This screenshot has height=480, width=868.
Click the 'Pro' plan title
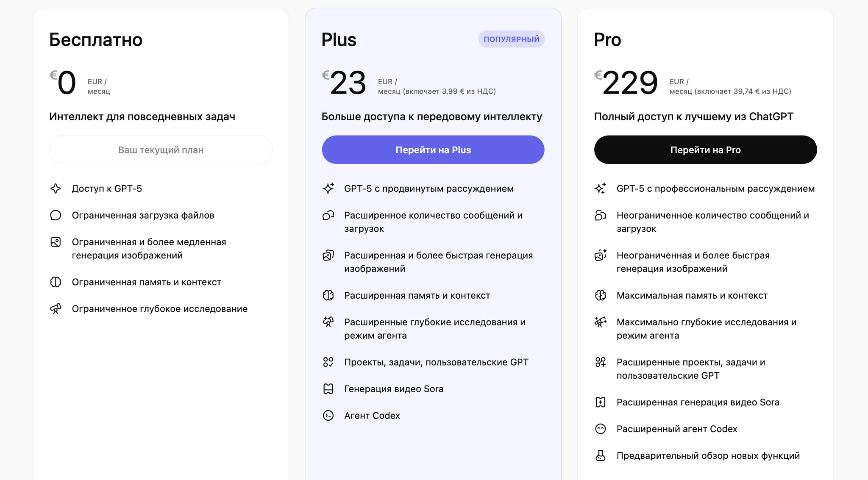(x=607, y=39)
